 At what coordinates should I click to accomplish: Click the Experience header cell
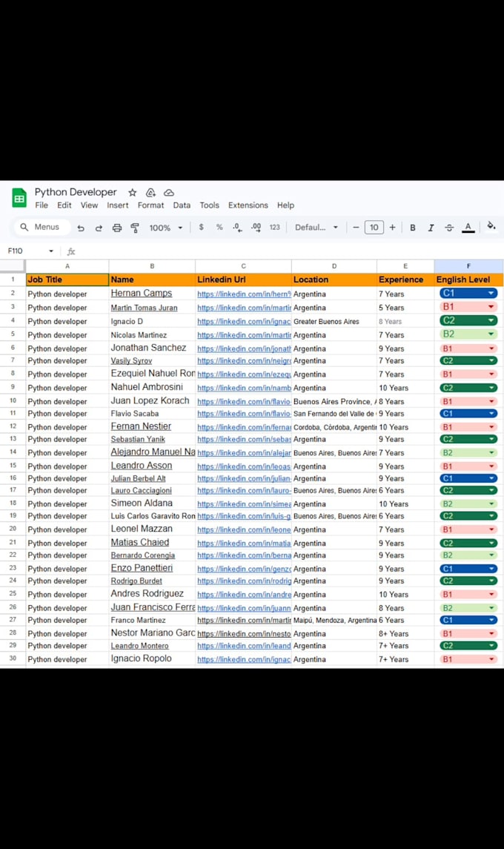[405, 280]
